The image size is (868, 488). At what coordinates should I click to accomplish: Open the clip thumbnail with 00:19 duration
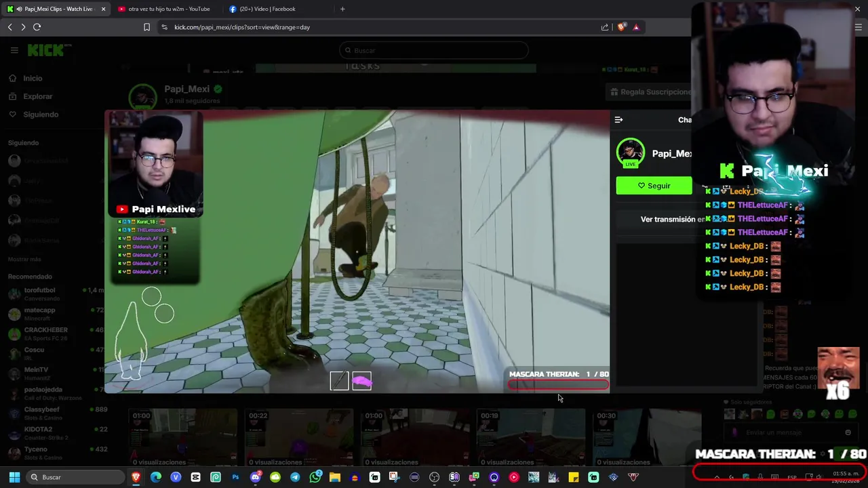(x=530, y=437)
